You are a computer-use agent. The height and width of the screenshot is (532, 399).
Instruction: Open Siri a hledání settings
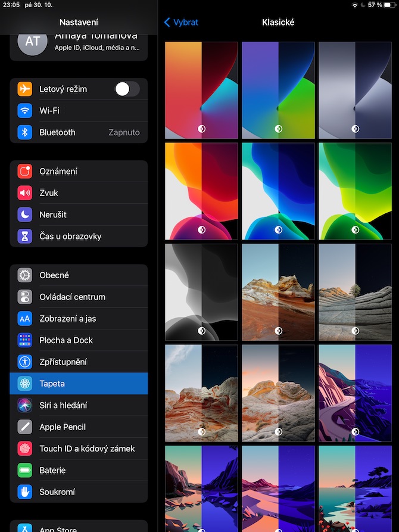79,405
